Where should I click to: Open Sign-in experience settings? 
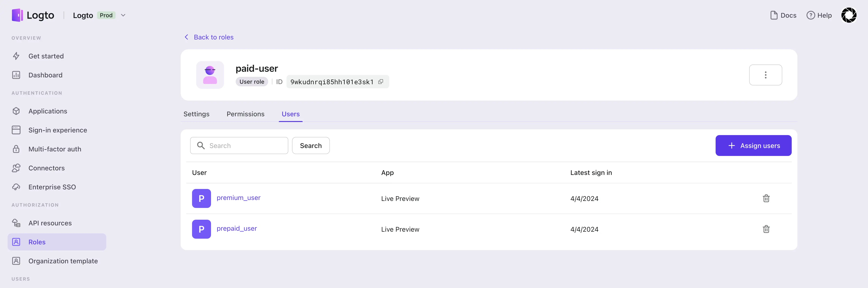pyautogui.click(x=58, y=130)
